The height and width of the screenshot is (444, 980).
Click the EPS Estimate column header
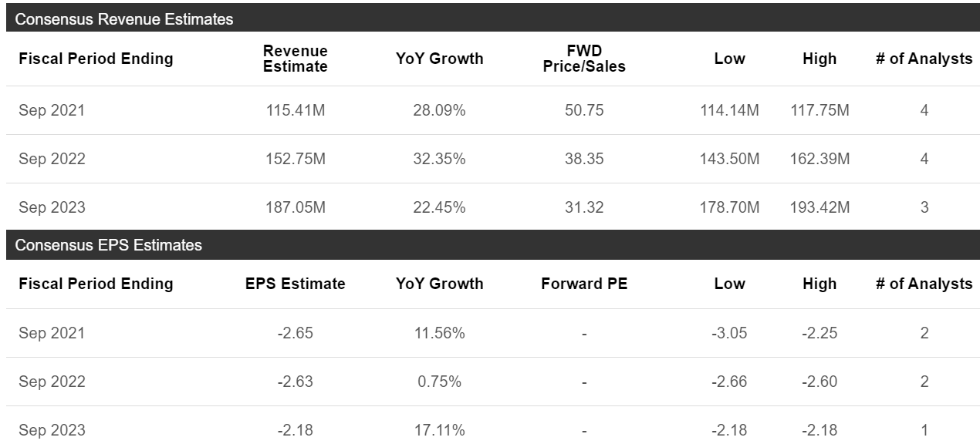pyautogui.click(x=296, y=284)
